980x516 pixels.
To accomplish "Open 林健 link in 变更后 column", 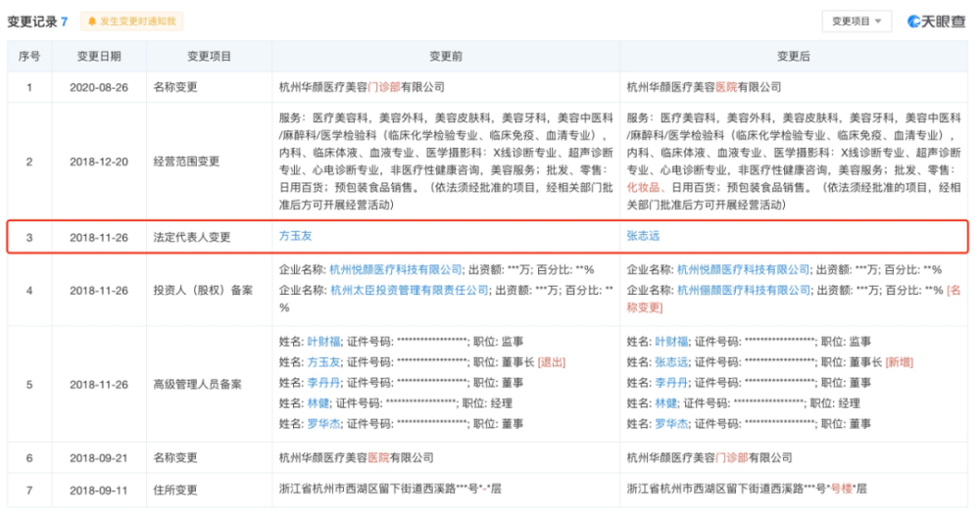I will 665,403.
